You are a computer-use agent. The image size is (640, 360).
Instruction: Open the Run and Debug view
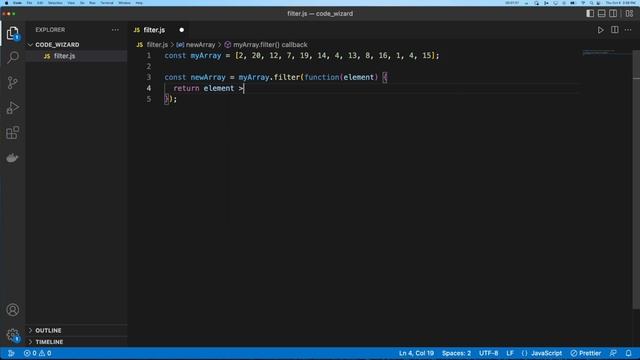coord(13,108)
